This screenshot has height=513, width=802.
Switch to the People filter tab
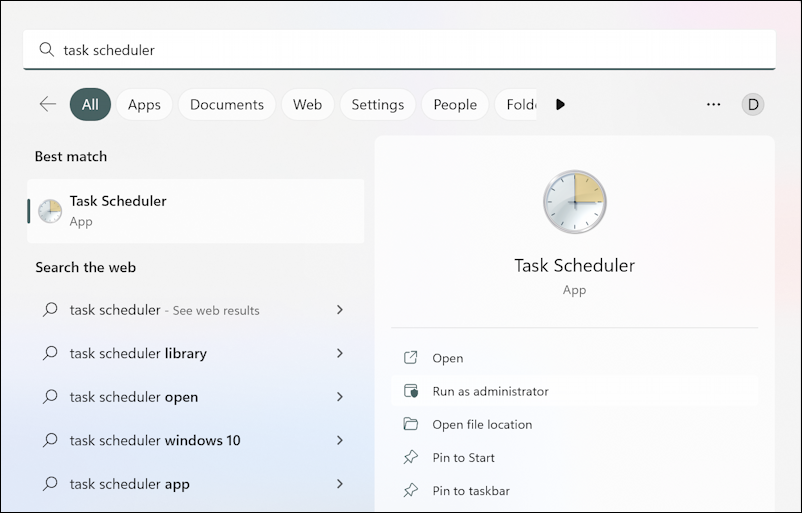(x=455, y=104)
